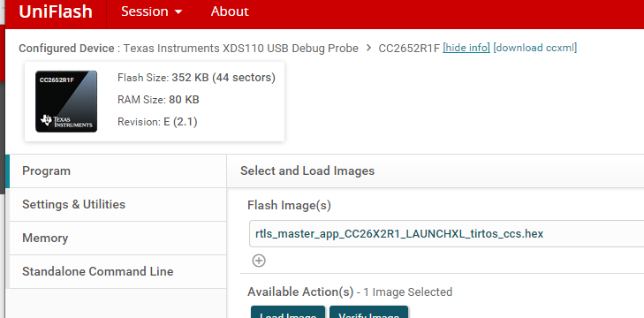Click the Texas Instruments logo on the chip image
644x318 pixels.
click(x=66, y=121)
